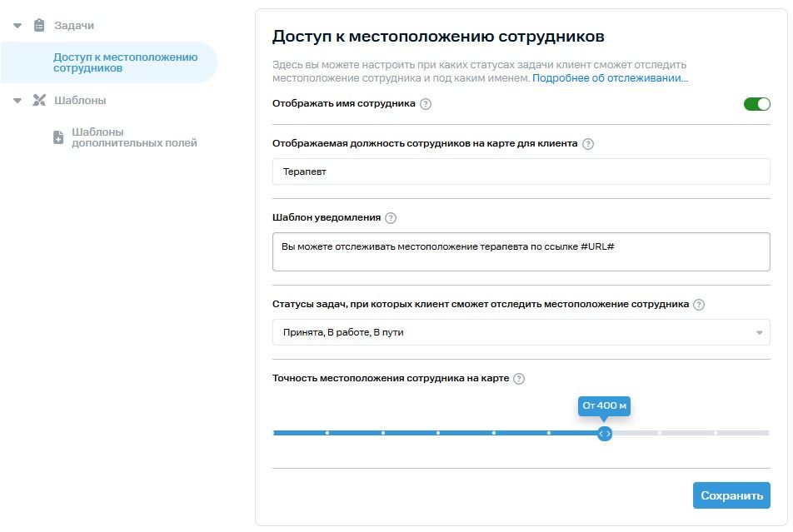This screenshot has height=532, width=793.
Task: Click help icon next to Отображать имя сотрудника
Action: pyautogui.click(x=426, y=104)
